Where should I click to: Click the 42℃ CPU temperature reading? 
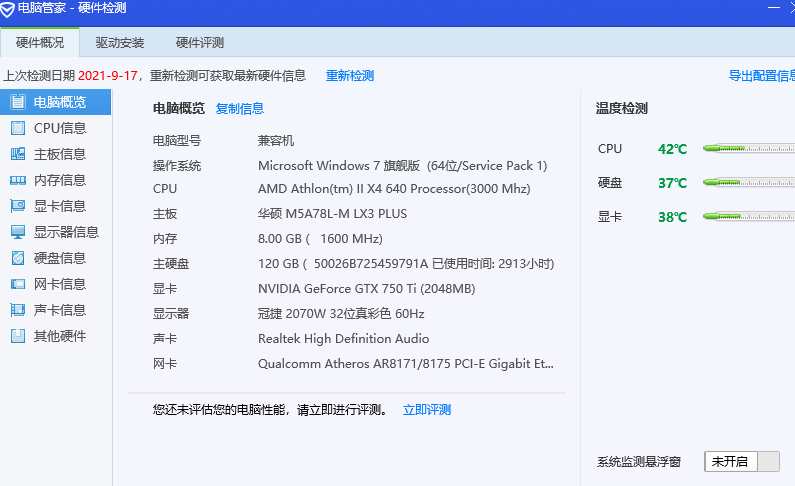(x=672, y=149)
